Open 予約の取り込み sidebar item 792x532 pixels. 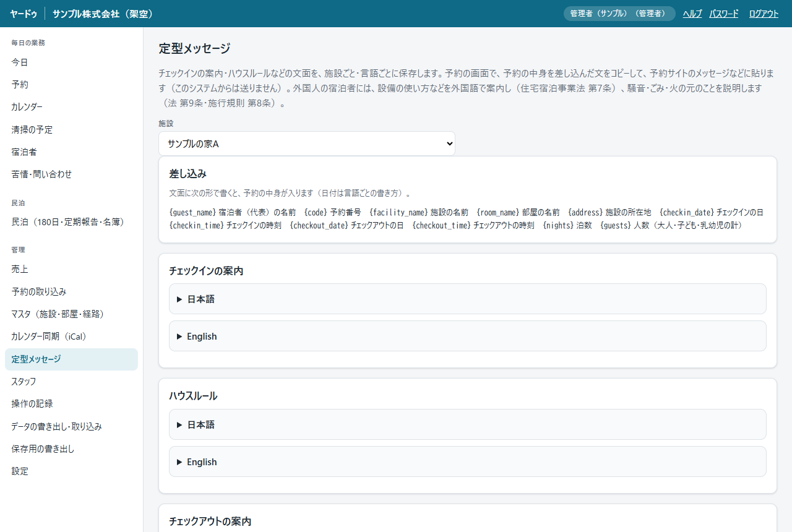tap(71, 292)
